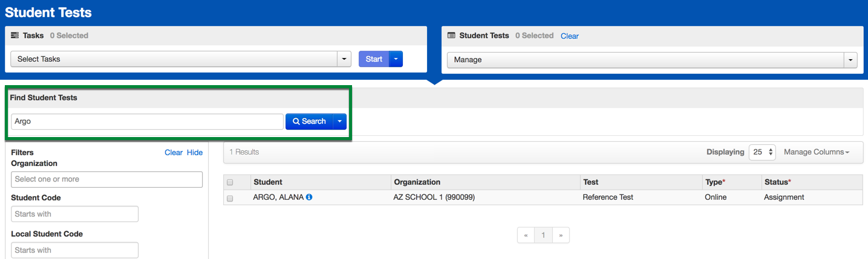Click the Search button with magnifier icon

pyautogui.click(x=309, y=121)
